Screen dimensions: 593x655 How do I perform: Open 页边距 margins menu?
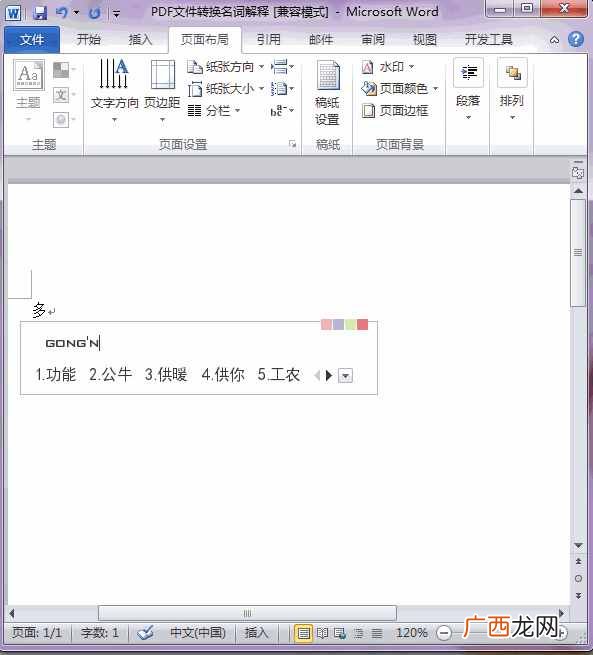162,91
